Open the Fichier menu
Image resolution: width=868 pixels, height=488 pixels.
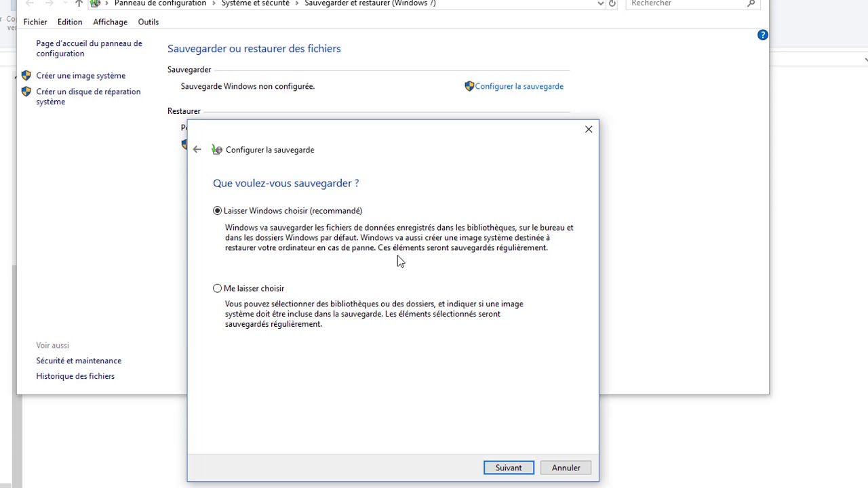(35, 22)
